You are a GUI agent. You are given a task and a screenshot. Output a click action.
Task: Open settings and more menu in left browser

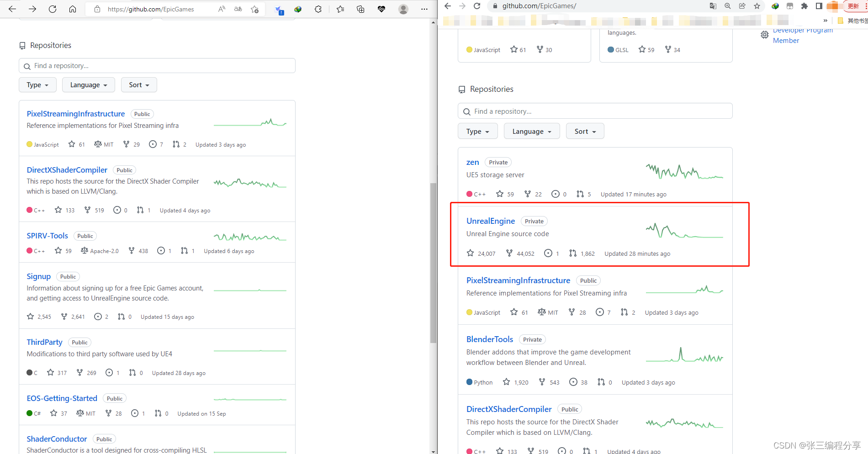[424, 9]
